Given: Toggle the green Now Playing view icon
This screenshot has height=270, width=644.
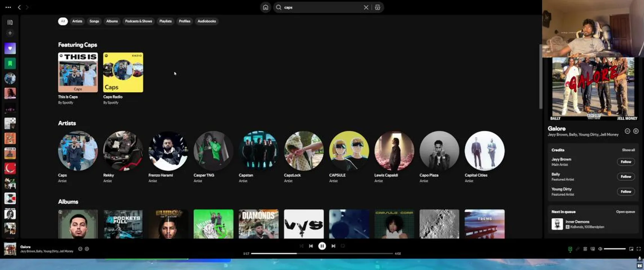Looking at the screenshot, I should coord(570,249).
